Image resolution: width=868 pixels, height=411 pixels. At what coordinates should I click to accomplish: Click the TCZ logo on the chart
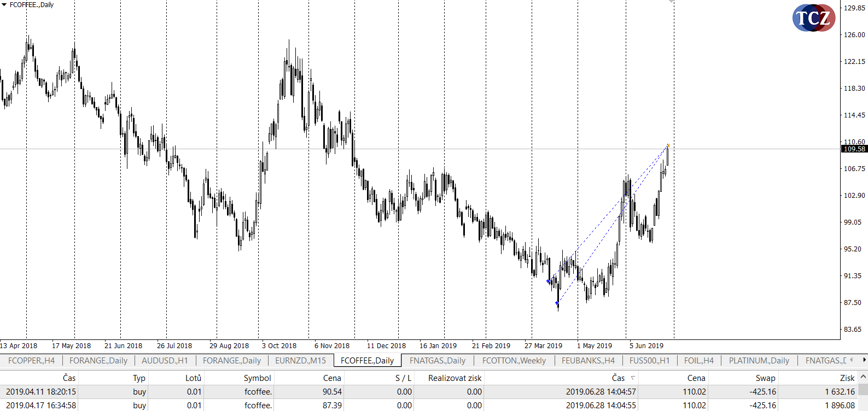[813, 18]
